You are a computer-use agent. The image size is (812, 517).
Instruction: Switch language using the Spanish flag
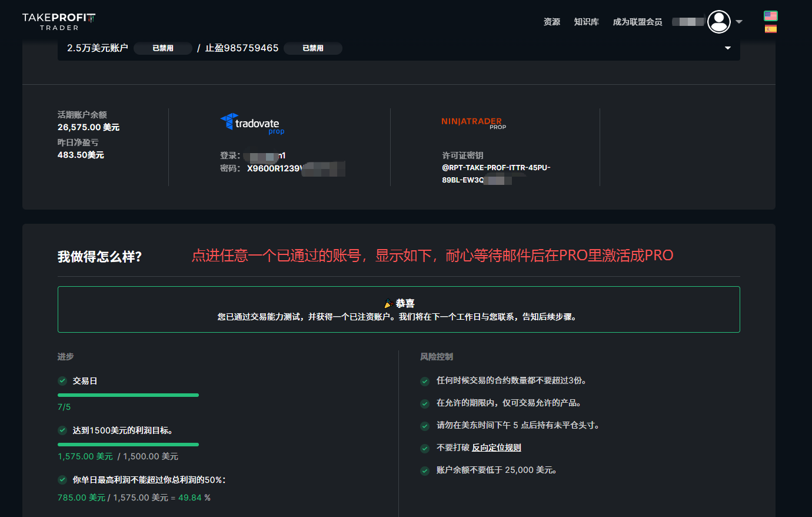pos(771,29)
